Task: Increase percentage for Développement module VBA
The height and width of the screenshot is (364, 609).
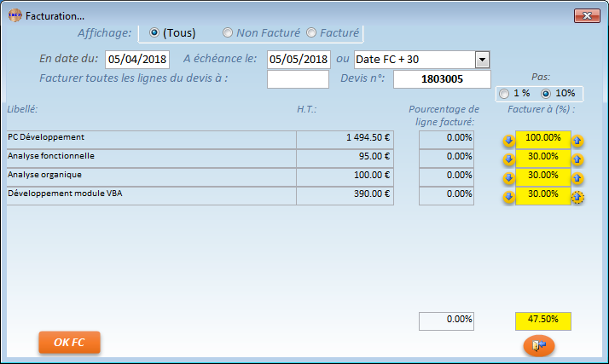Action: point(577,197)
